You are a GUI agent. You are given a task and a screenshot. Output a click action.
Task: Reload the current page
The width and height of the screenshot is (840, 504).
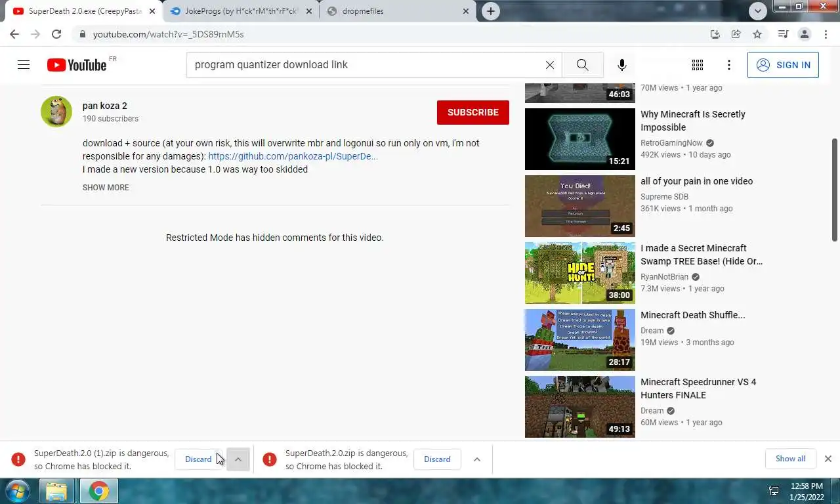[x=56, y=34]
